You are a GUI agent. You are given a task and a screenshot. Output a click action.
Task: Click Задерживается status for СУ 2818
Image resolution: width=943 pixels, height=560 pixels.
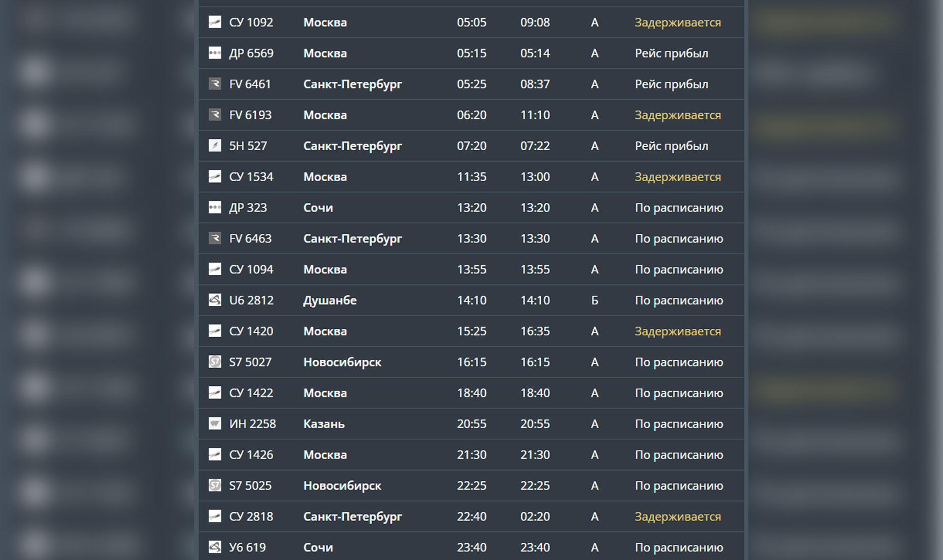pos(677,516)
